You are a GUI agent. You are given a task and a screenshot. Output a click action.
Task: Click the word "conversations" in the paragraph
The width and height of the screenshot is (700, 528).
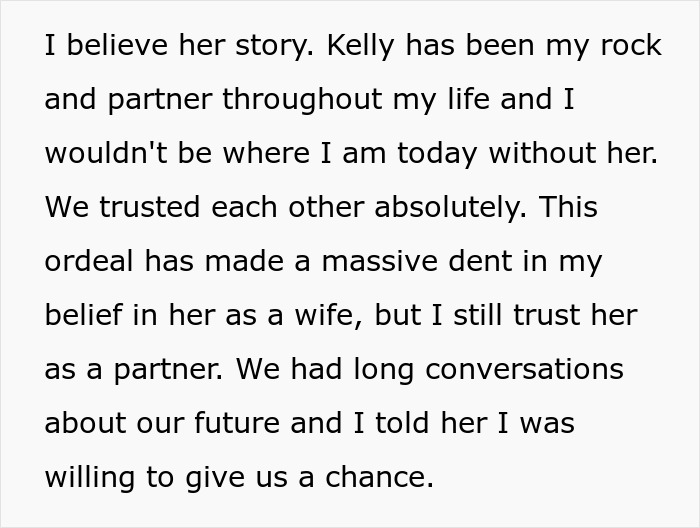[x=524, y=370]
